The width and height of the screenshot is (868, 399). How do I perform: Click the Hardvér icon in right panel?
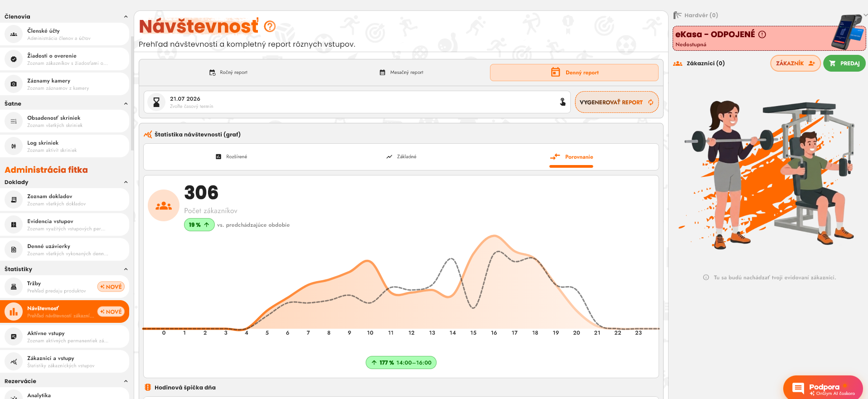pos(678,15)
